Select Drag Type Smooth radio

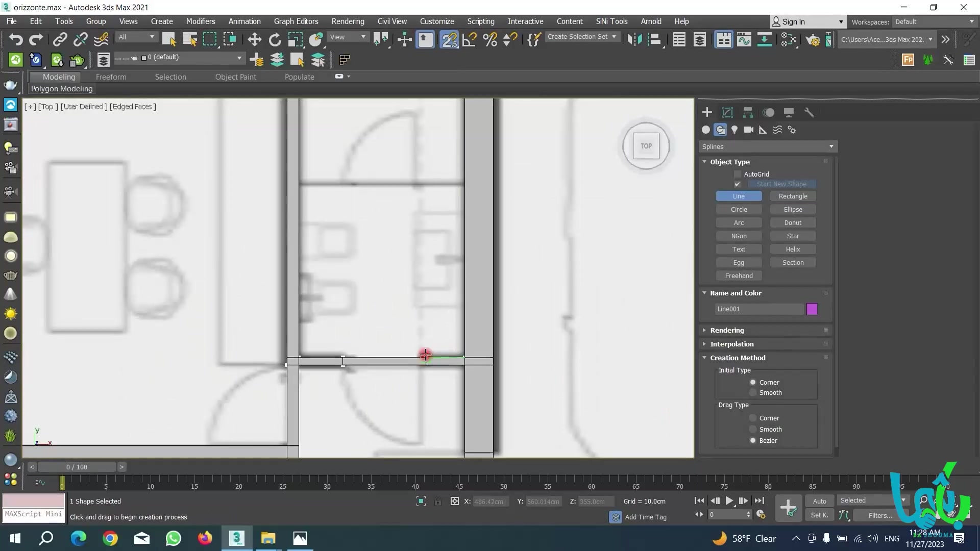click(752, 429)
